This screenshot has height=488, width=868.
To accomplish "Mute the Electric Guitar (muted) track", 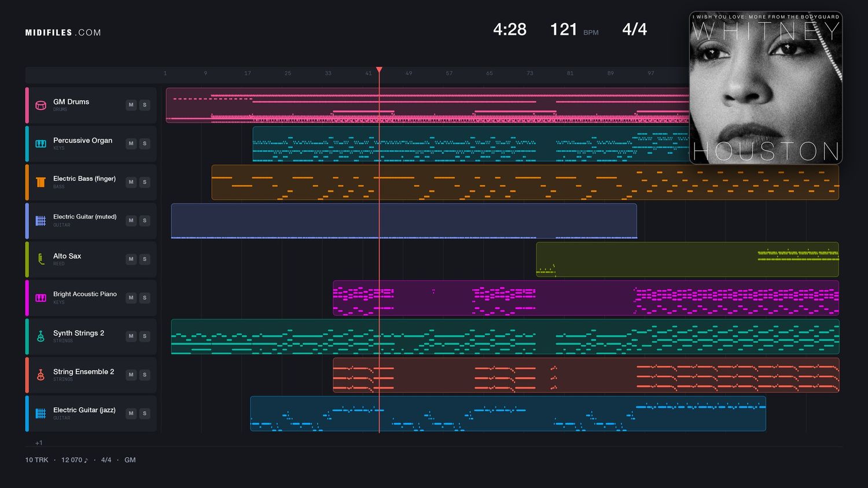I will point(131,220).
